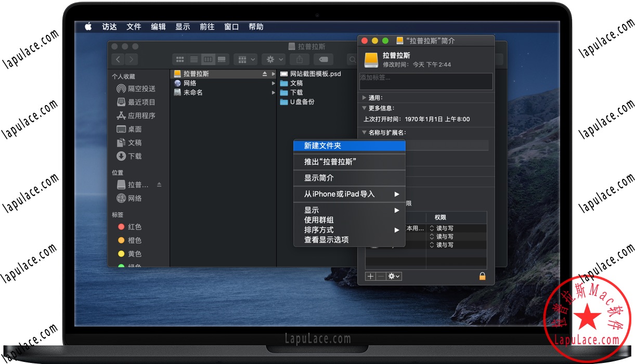635x364 pixels.
Task: Collapse the 更多信息 section
Action: 364,109
